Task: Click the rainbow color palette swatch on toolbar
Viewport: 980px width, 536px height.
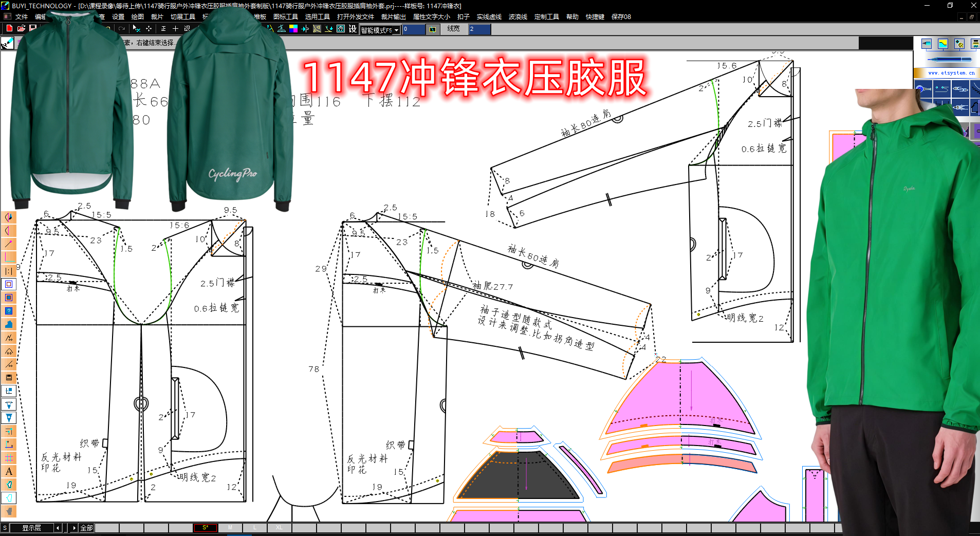Action: 293,29
